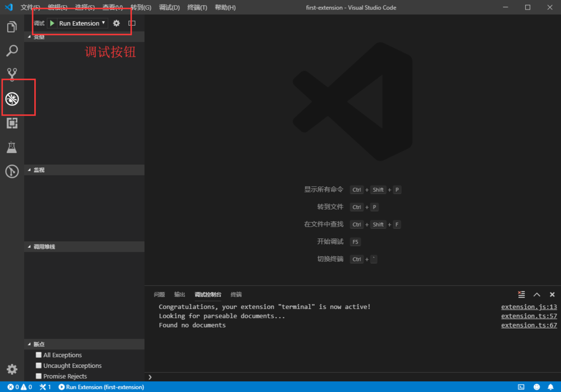The width and height of the screenshot is (561, 392).
Task: Open the extension.ts:57 source link
Action: pos(529,316)
